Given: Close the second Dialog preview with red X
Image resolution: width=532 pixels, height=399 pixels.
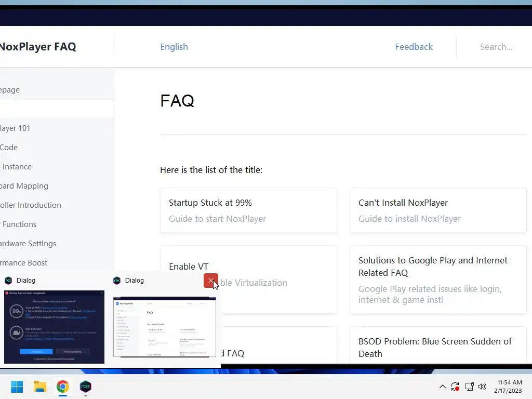Looking at the screenshot, I should (211, 281).
